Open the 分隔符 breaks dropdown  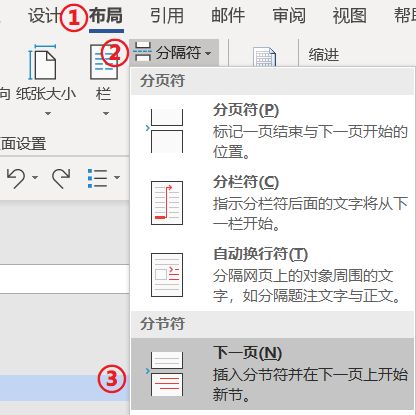click(x=174, y=53)
